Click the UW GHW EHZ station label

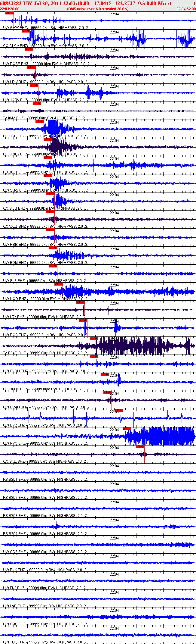click(x=14, y=28)
